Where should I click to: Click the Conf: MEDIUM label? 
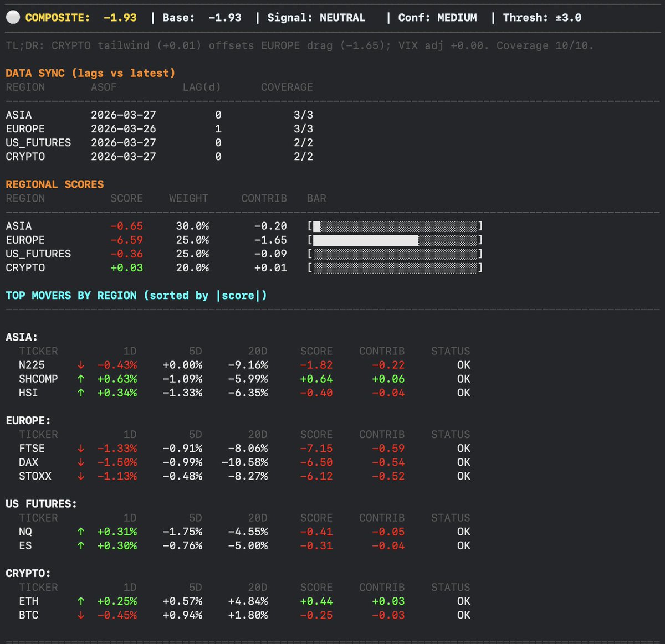click(437, 18)
